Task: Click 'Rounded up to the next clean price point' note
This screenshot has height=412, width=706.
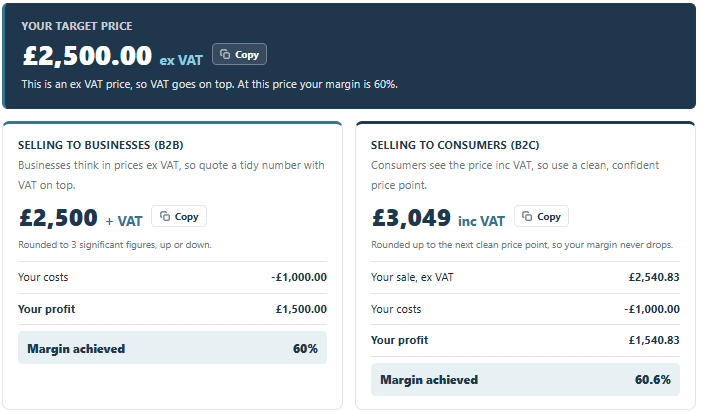Action: pyautogui.click(x=522, y=245)
